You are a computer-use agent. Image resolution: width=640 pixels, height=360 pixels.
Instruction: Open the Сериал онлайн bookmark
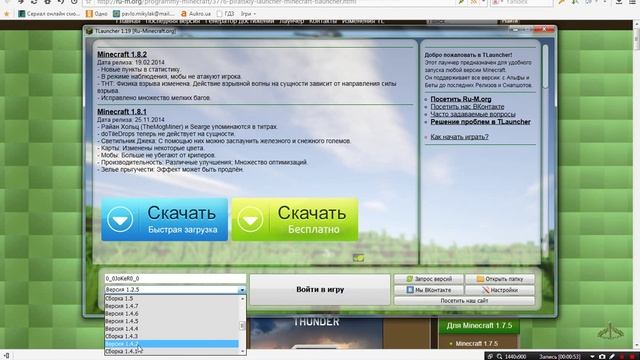pos(49,13)
